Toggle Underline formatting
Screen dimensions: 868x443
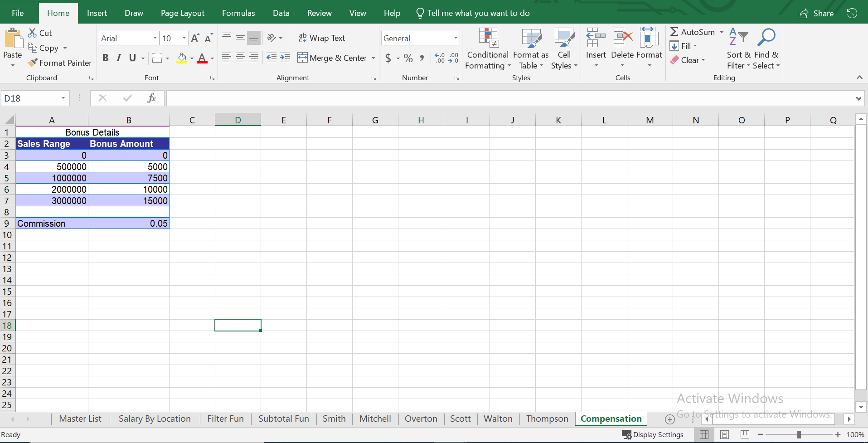tap(132, 58)
